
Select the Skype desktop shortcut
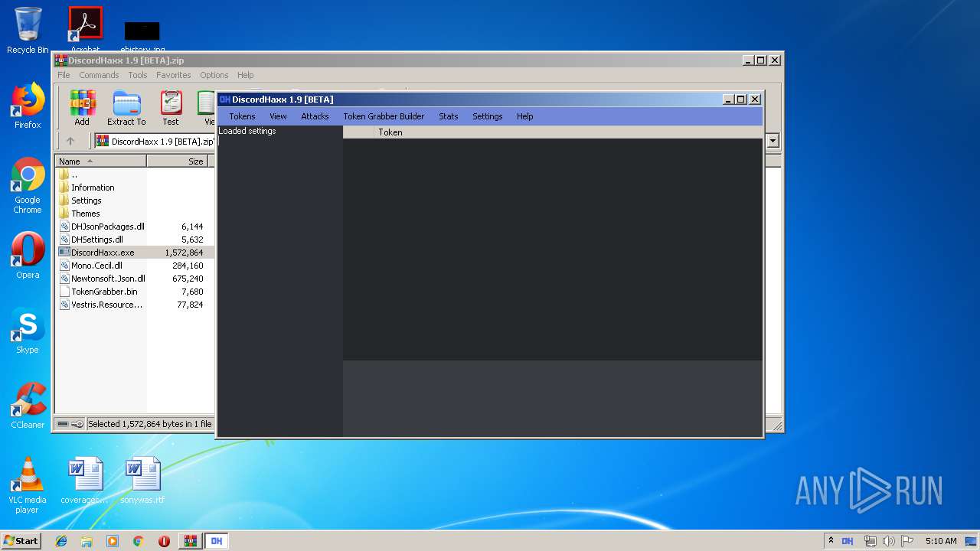(x=28, y=331)
